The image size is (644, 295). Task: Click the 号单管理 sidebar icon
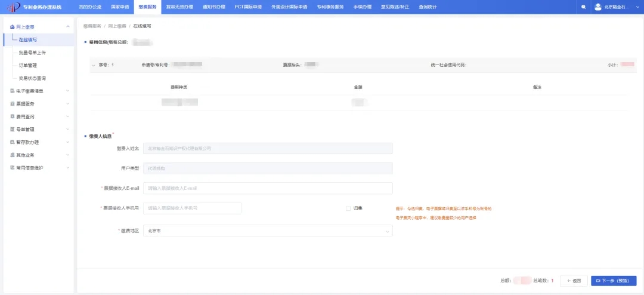point(12,129)
